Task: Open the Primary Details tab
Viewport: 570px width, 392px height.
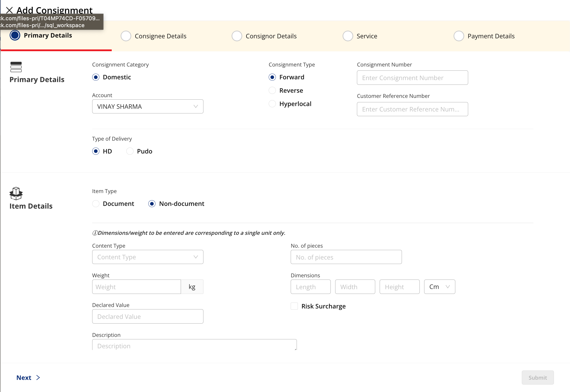Action: click(48, 36)
